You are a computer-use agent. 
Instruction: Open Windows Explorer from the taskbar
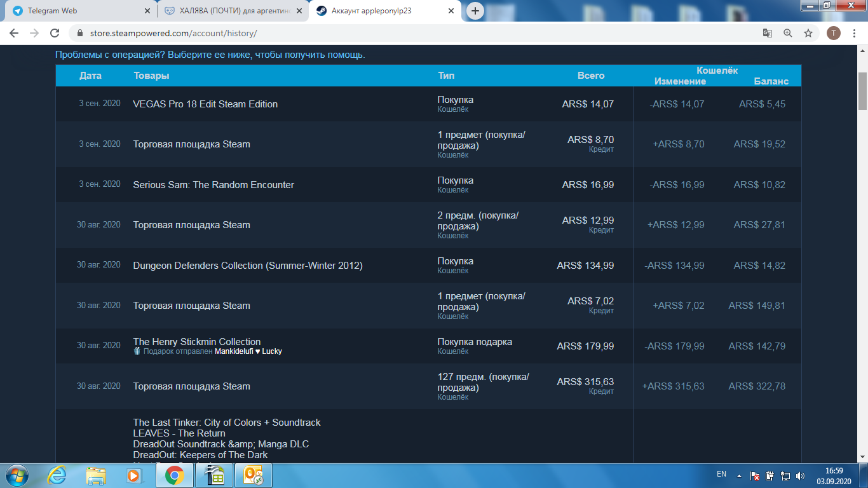tap(96, 475)
